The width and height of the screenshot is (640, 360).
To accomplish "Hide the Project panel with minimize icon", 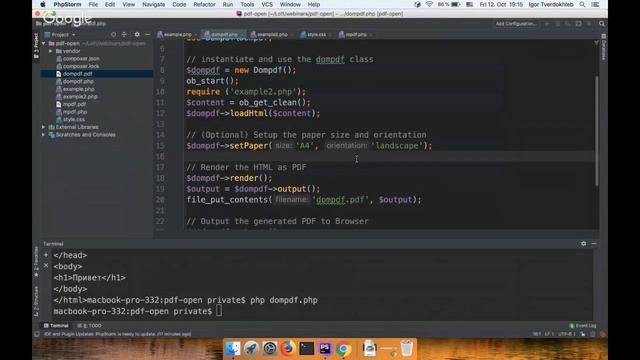I will [147, 35].
